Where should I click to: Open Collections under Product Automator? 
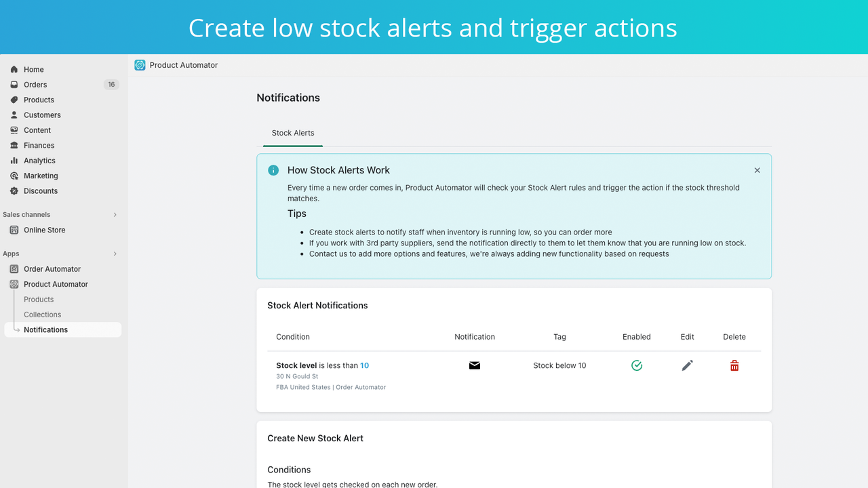coord(42,314)
